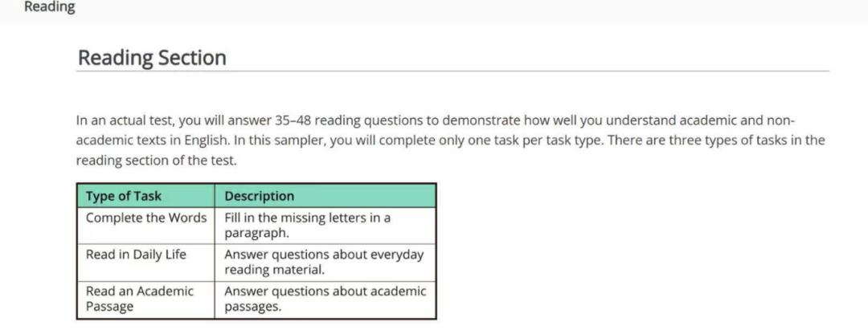
Task: Select the "Read an Academic Passage" cell
Action: [x=139, y=299]
